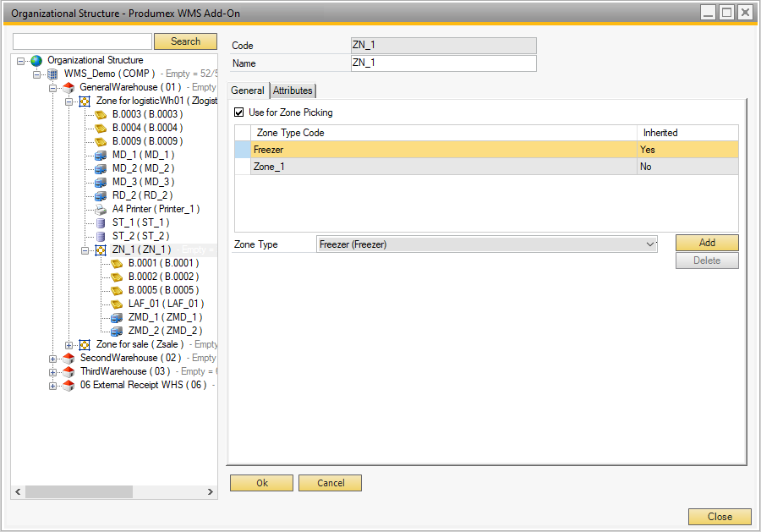Click the WMS_Demo company building icon
Viewport: 761px width, 532px height.
[52, 74]
